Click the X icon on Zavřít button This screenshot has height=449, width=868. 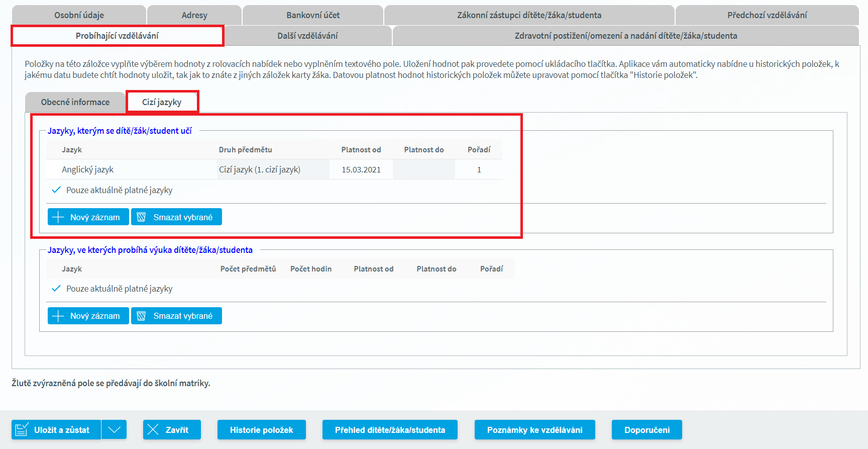tap(153, 429)
